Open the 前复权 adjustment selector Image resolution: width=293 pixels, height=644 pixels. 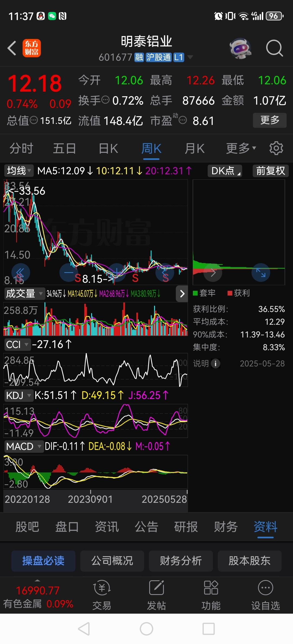pyautogui.click(x=270, y=171)
